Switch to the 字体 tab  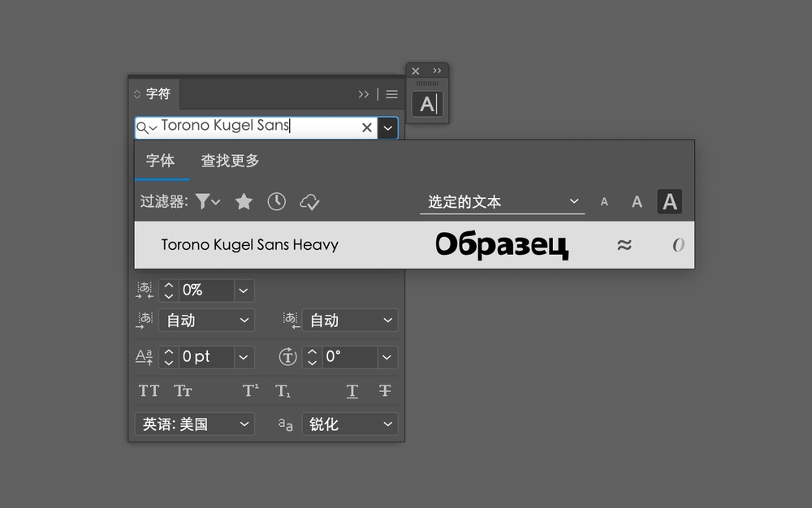click(x=161, y=161)
